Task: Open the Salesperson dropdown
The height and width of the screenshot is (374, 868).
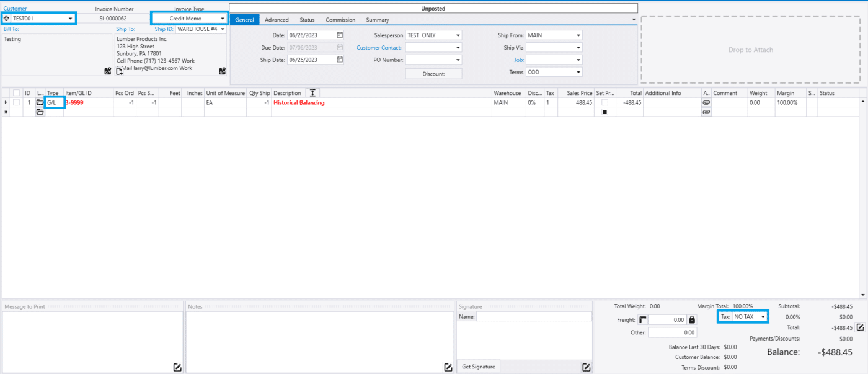Action: (x=458, y=35)
